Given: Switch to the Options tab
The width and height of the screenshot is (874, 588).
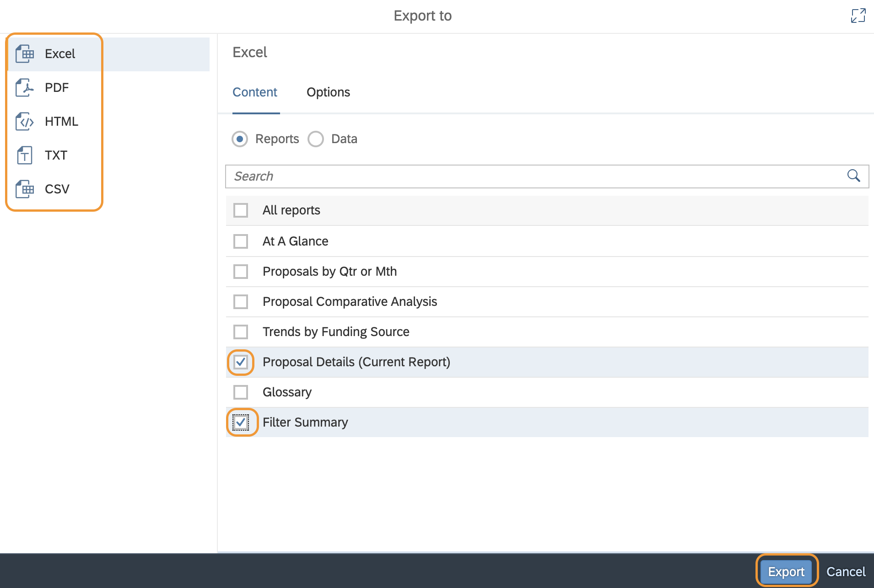Looking at the screenshot, I should click(x=328, y=92).
